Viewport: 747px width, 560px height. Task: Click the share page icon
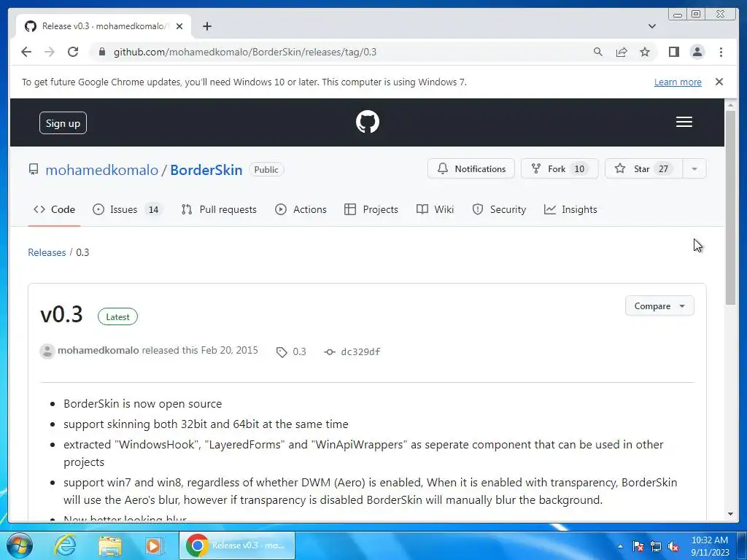[x=622, y=52]
